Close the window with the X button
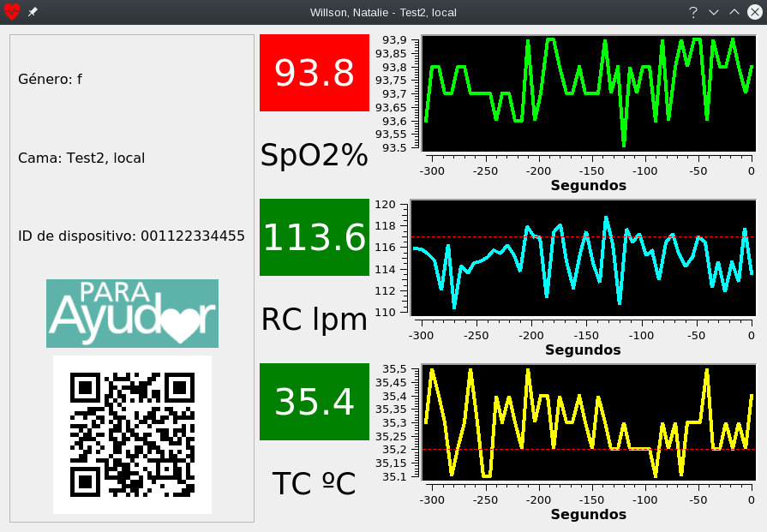767x532 pixels. (754, 12)
